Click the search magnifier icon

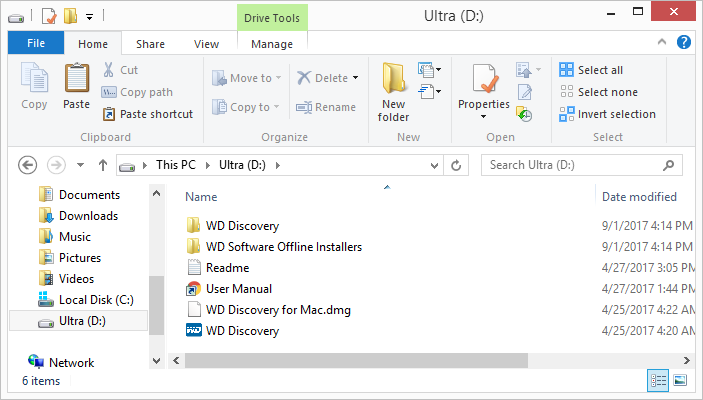point(668,165)
